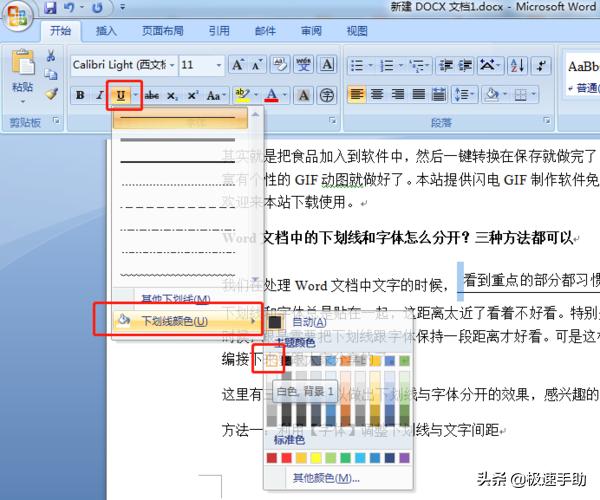
Task: Select the wavy underline style
Action: pos(178,275)
